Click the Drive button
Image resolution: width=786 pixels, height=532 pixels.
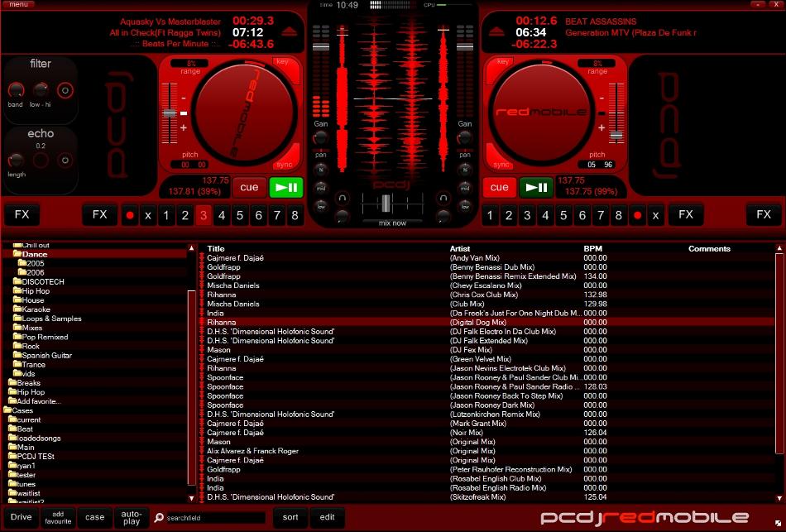(x=21, y=517)
